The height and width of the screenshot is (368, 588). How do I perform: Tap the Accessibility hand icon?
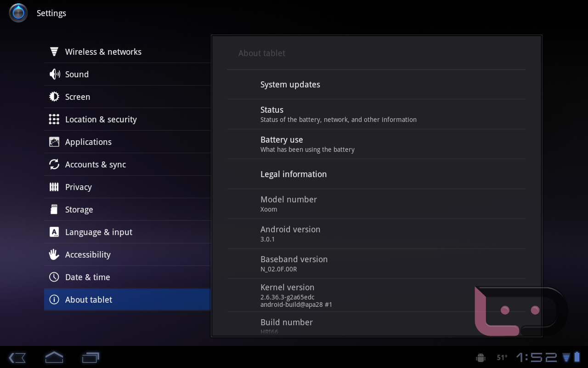pos(54,255)
